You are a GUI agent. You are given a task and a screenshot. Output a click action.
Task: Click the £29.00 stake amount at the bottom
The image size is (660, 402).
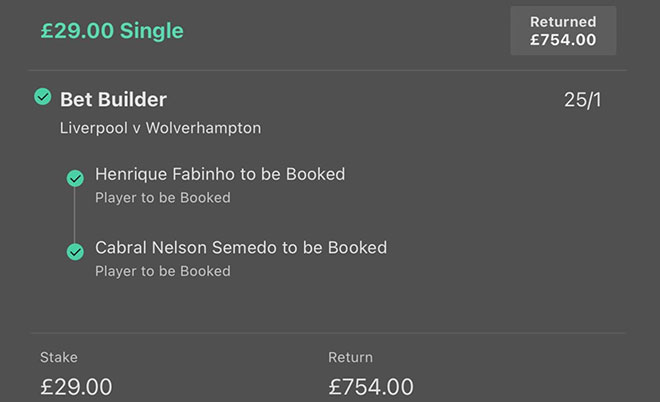pyautogui.click(x=76, y=386)
